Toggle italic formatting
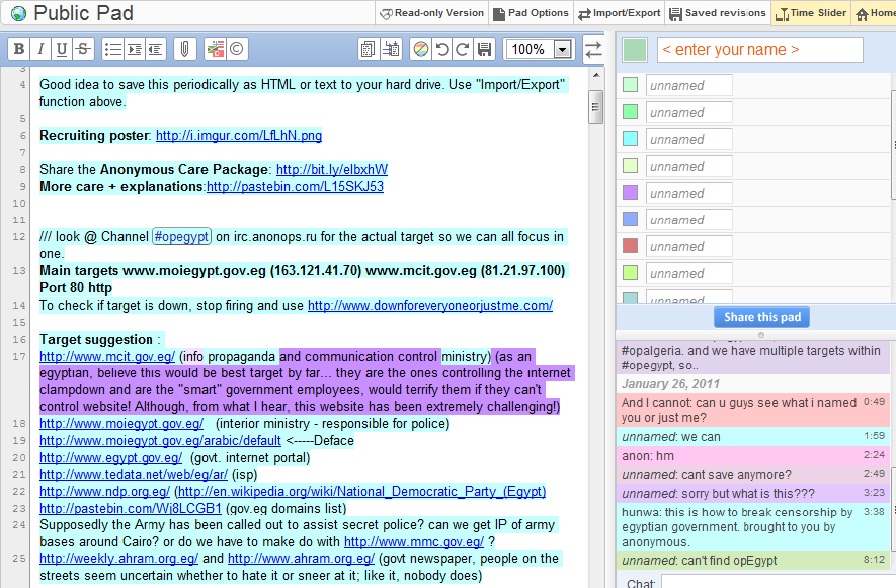The width and height of the screenshot is (896, 588). [x=40, y=49]
